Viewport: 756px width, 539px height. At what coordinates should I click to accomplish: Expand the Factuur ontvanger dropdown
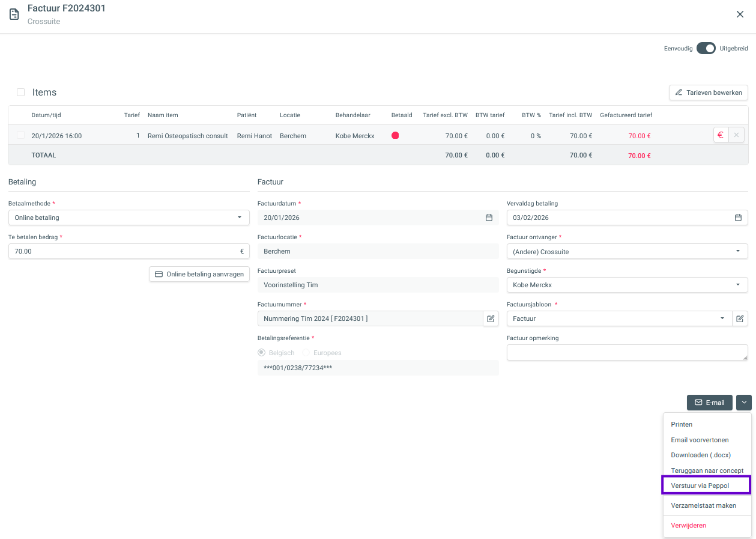[627, 251]
